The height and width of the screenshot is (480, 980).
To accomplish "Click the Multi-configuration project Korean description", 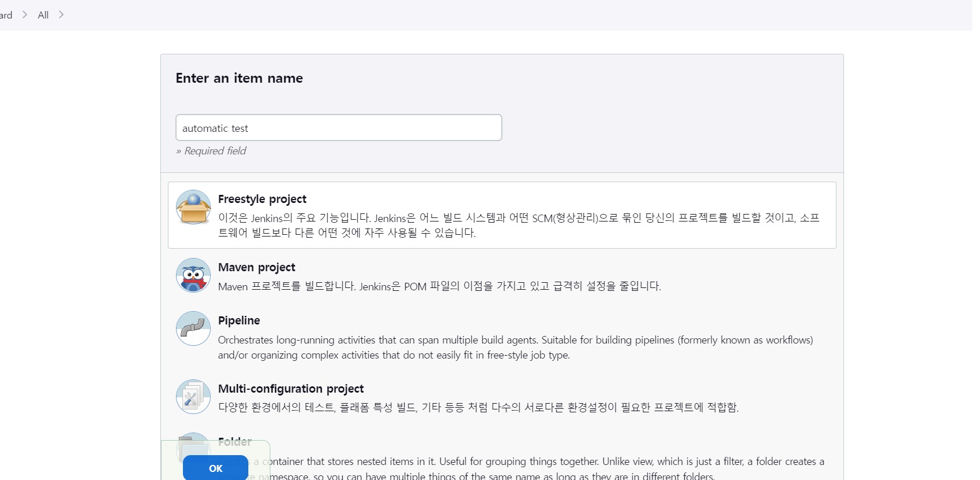I will [x=478, y=408].
